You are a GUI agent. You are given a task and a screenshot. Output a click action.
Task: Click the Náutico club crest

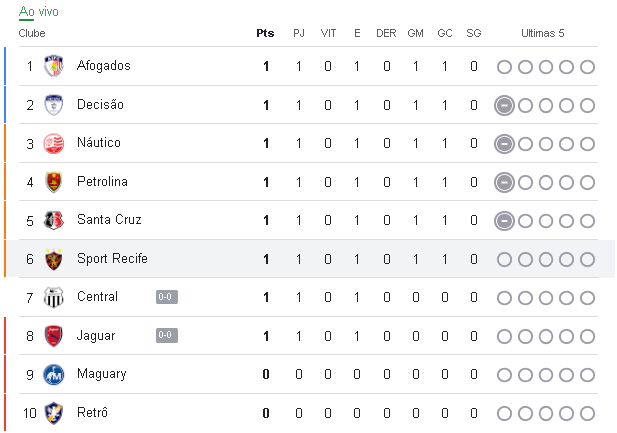54,143
